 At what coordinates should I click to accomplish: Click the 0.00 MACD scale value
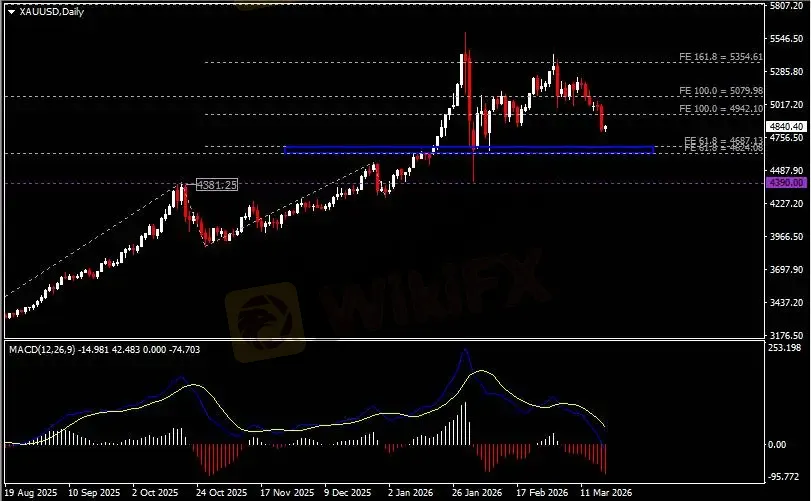[x=776, y=445]
